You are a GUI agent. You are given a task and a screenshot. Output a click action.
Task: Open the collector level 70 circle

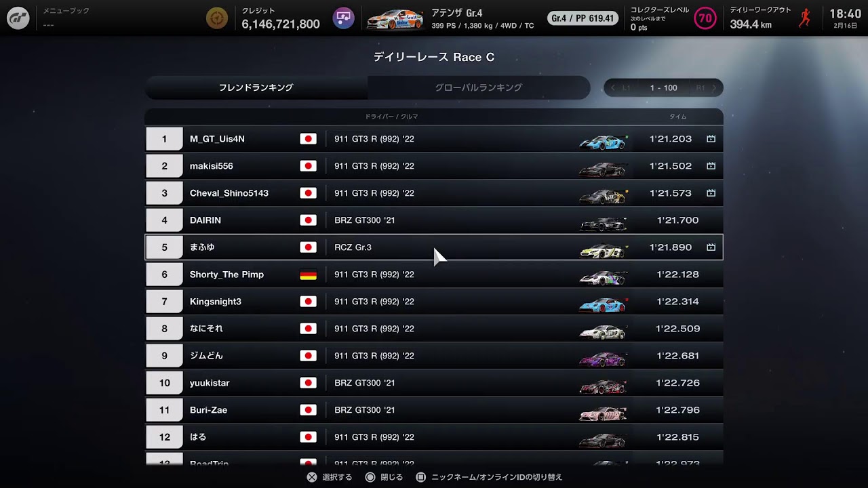click(705, 18)
